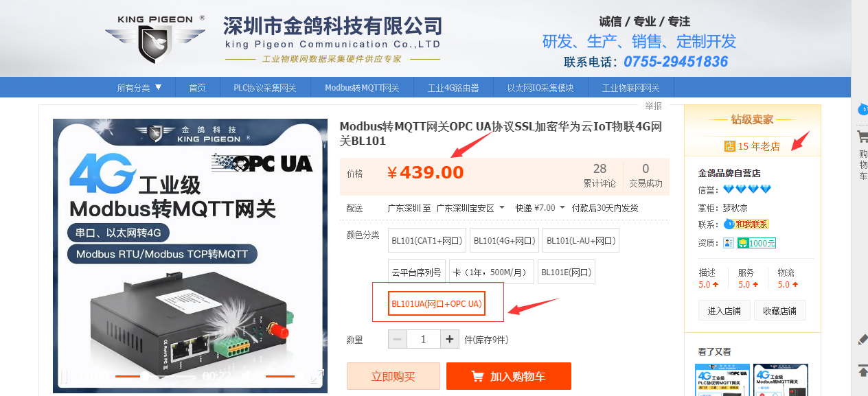Open PLC协议采集网关 nav tab

click(265, 87)
